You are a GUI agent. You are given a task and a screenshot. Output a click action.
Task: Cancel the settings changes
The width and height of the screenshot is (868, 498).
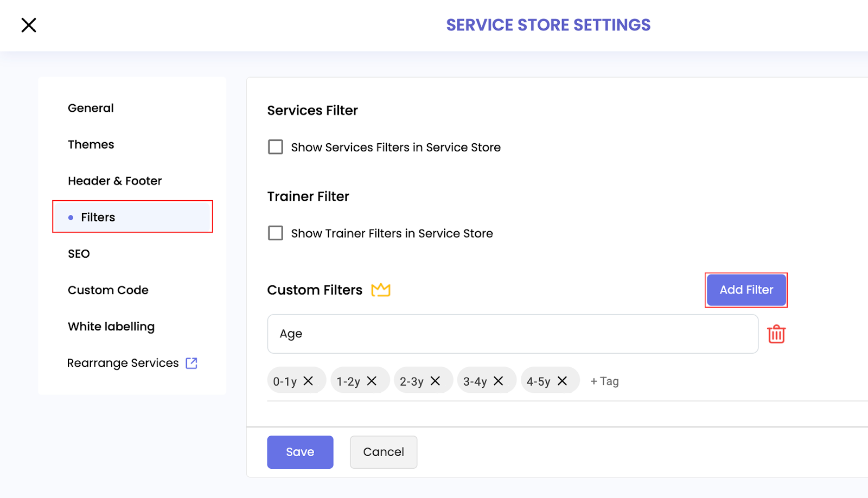384,452
